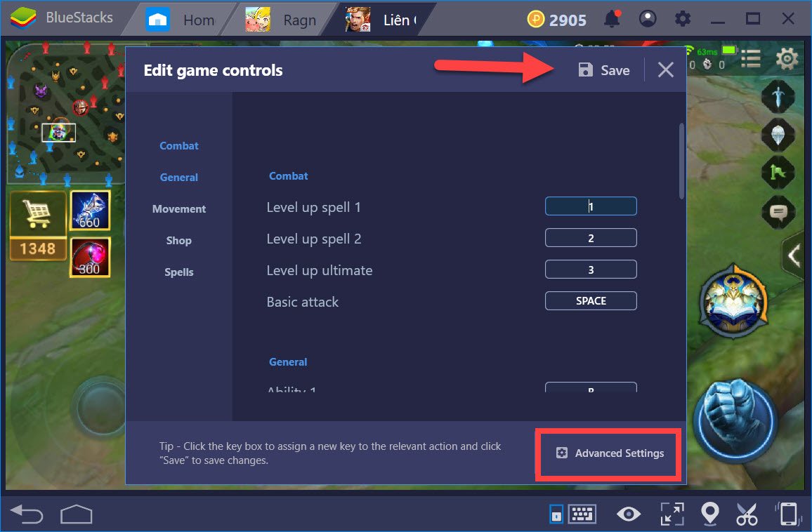Open the in-game scoreboard list icon
The height and width of the screenshot is (532, 812).
[x=751, y=58]
